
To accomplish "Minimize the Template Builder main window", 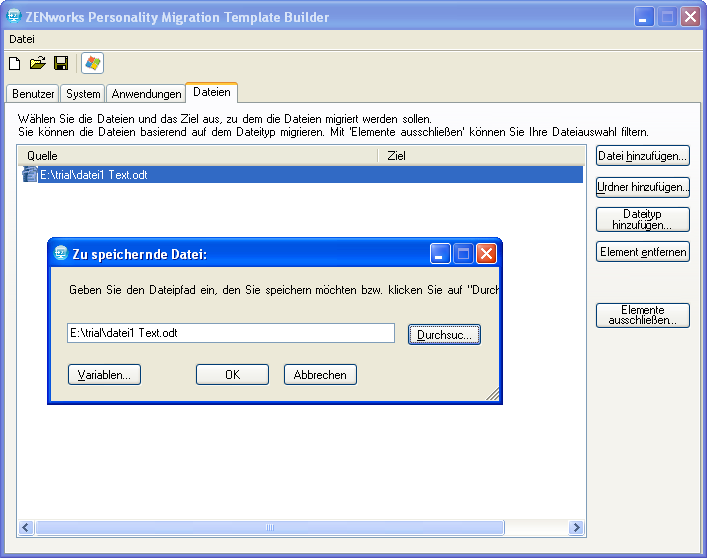I will point(644,17).
